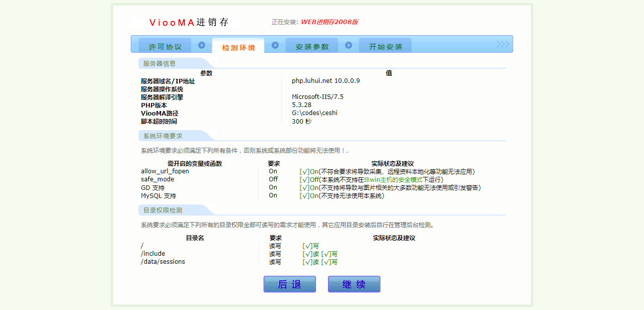This screenshot has width=644, height=310.
Task: Click the GD 支持 row name
Action: [152, 188]
